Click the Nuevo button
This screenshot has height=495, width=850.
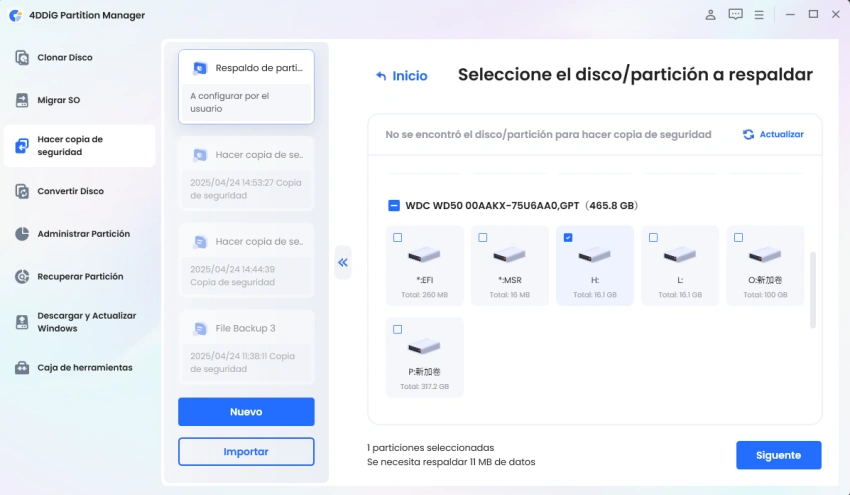tap(246, 412)
